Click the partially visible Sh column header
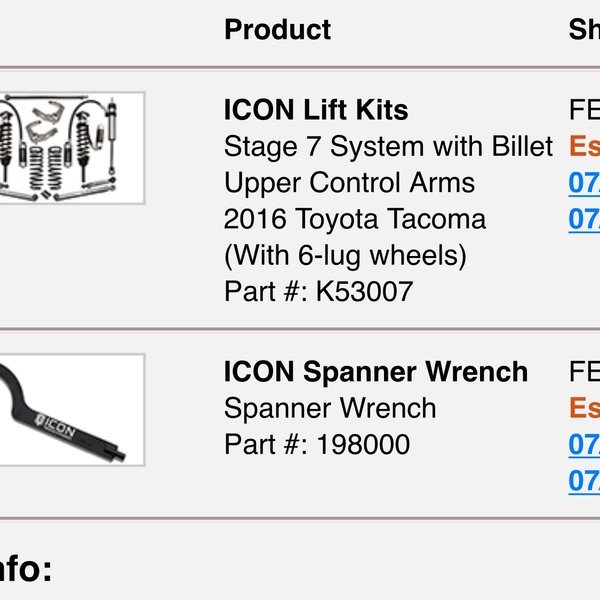Viewport: 600px width, 600px height. pyautogui.click(x=584, y=29)
